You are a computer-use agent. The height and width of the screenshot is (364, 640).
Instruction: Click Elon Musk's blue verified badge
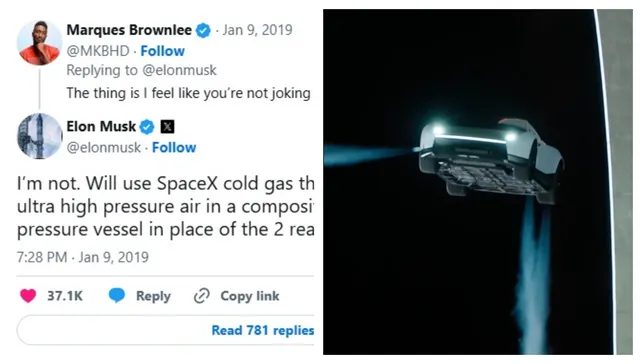coord(147,127)
